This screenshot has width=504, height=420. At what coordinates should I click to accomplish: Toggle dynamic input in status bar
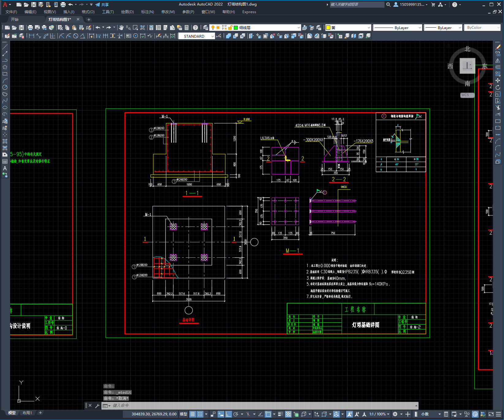(x=221, y=414)
